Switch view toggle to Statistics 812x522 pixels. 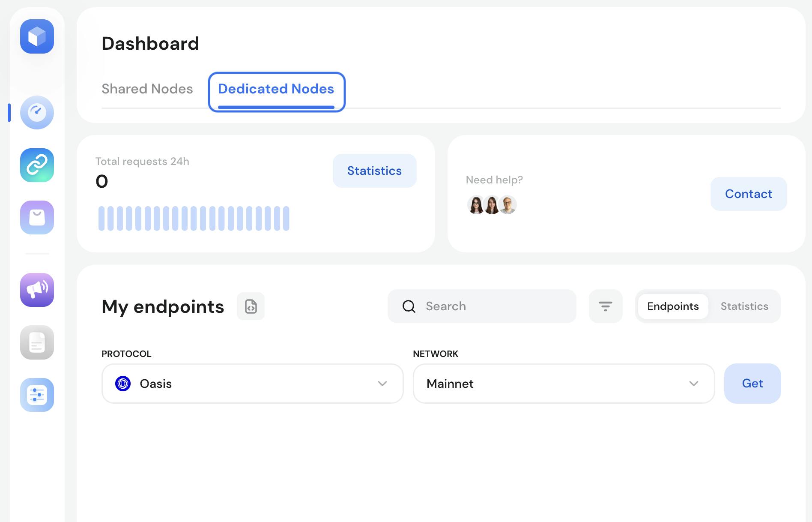click(x=744, y=306)
